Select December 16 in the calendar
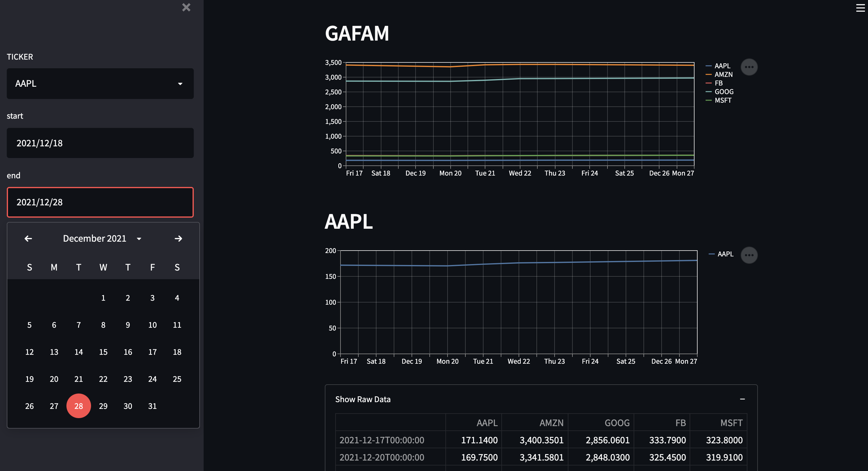868x471 pixels. 128,352
